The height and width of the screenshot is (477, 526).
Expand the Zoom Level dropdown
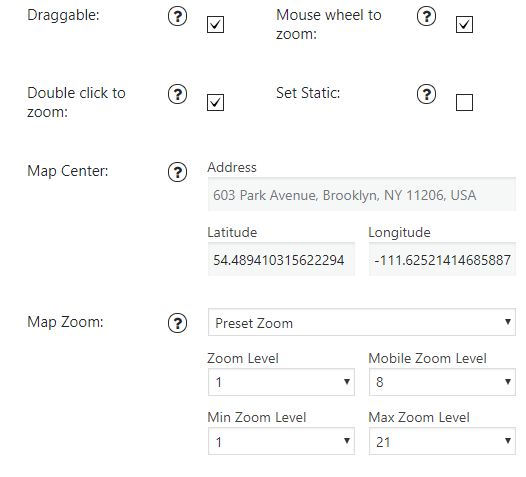point(281,382)
